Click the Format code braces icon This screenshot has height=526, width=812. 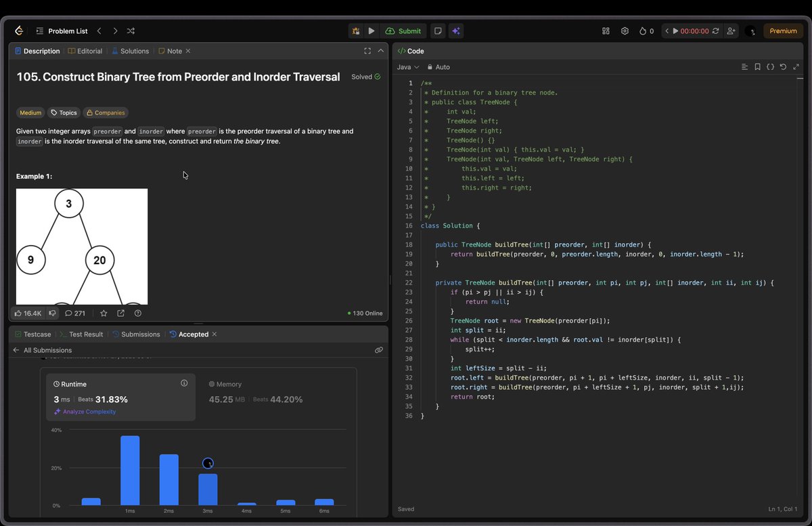pos(771,67)
